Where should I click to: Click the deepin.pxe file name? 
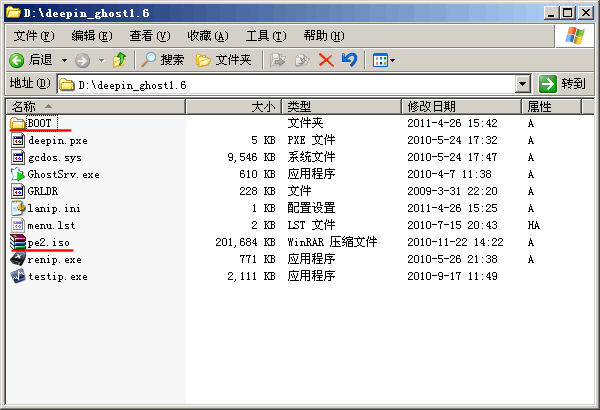[x=58, y=140]
